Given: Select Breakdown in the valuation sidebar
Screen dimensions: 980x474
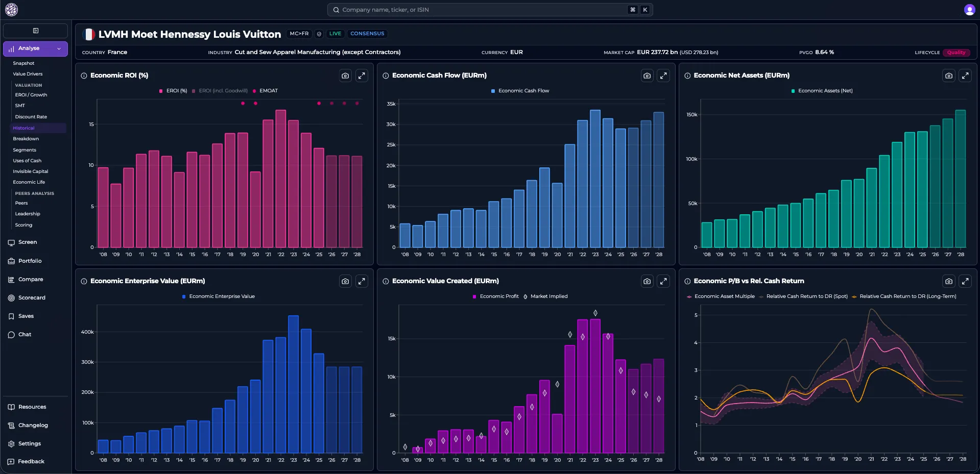Looking at the screenshot, I should (x=26, y=139).
